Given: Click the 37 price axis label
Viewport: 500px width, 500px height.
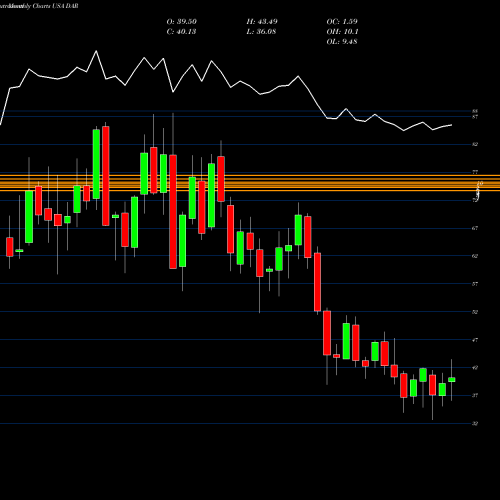Looking at the screenshot, I should pyautogui.click(x=475, y=396).
